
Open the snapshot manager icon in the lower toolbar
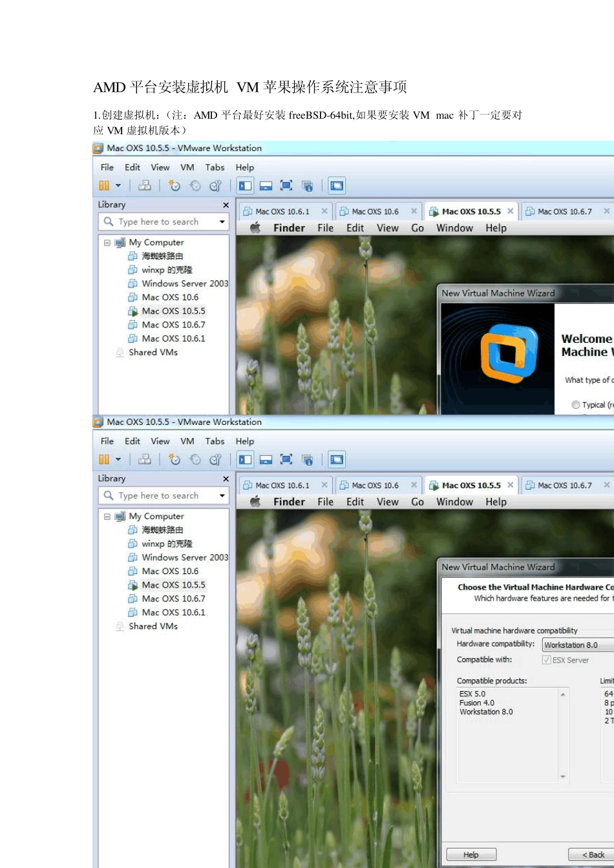coord(216,460)
